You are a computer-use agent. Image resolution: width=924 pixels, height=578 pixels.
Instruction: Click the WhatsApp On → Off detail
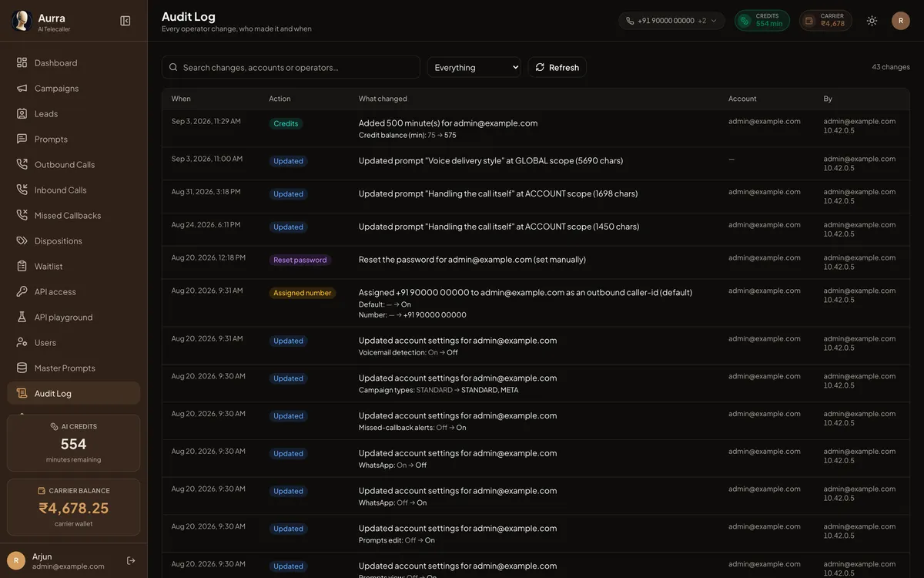coord(393,465)
